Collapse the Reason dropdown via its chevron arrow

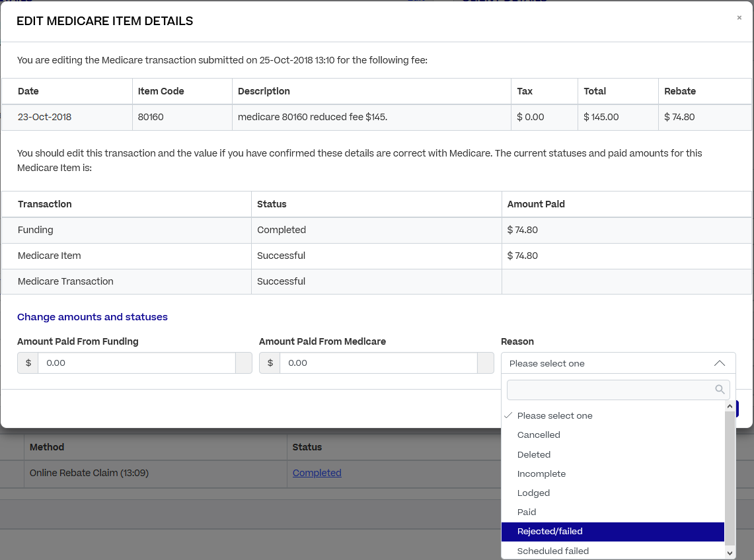pyautogui.click(x=720, y=363)
